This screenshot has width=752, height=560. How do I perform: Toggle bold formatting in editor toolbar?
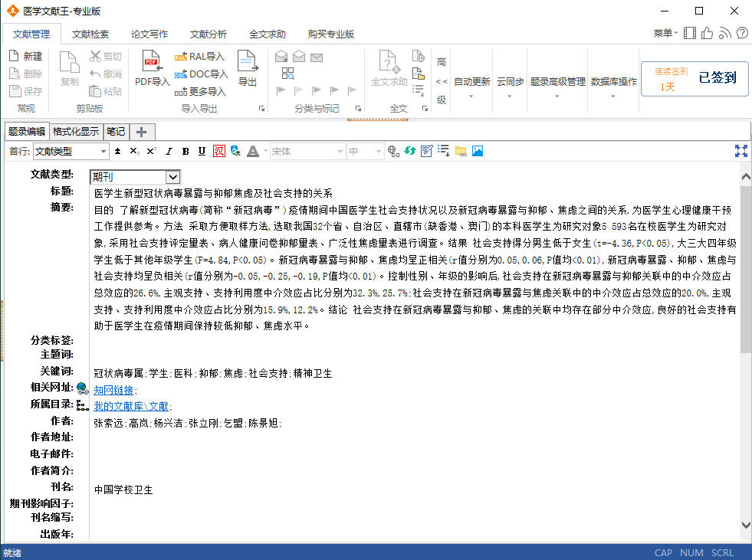pyautogui.click(x=185, y=151)
